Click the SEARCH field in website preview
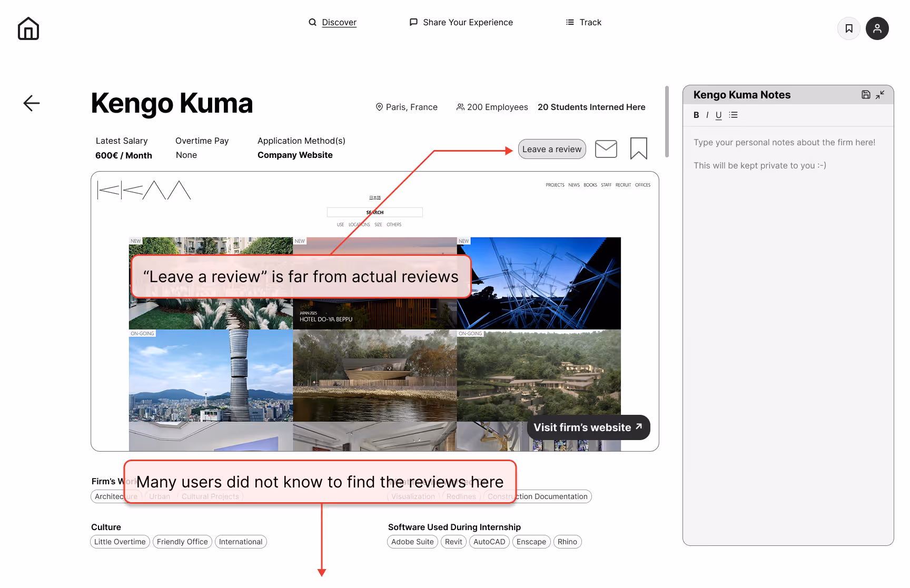 375,212
